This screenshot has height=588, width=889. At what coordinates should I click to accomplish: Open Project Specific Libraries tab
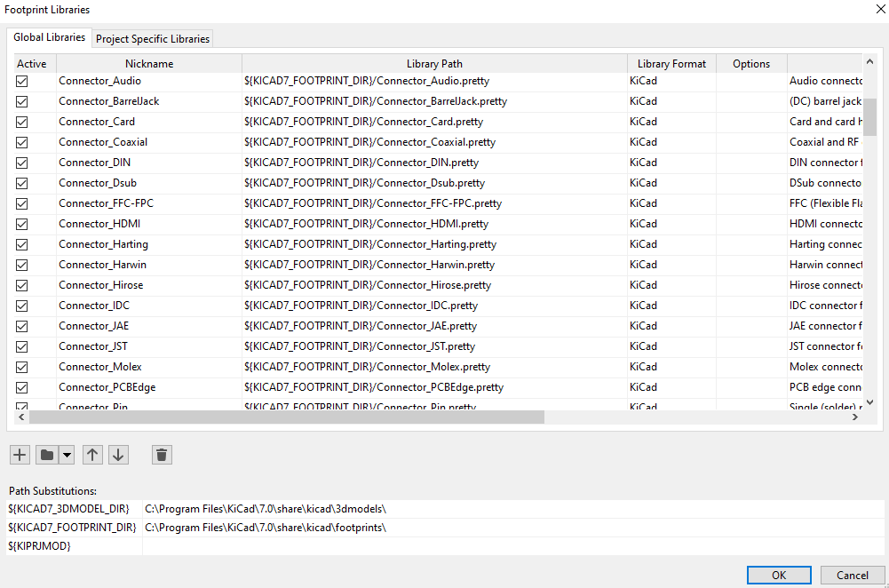153,38
